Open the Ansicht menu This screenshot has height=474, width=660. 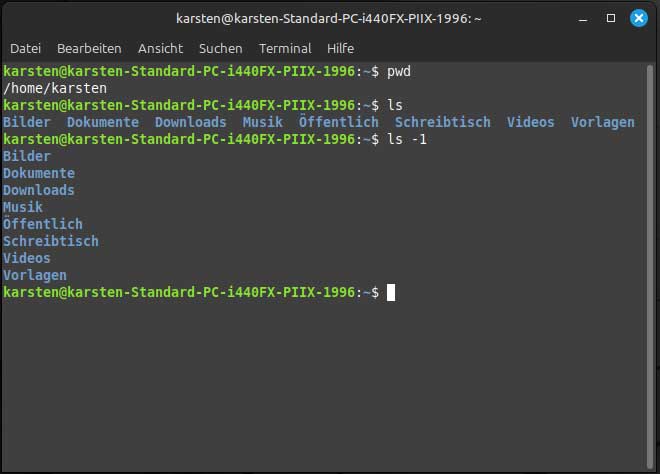click(x=160, y=48)
